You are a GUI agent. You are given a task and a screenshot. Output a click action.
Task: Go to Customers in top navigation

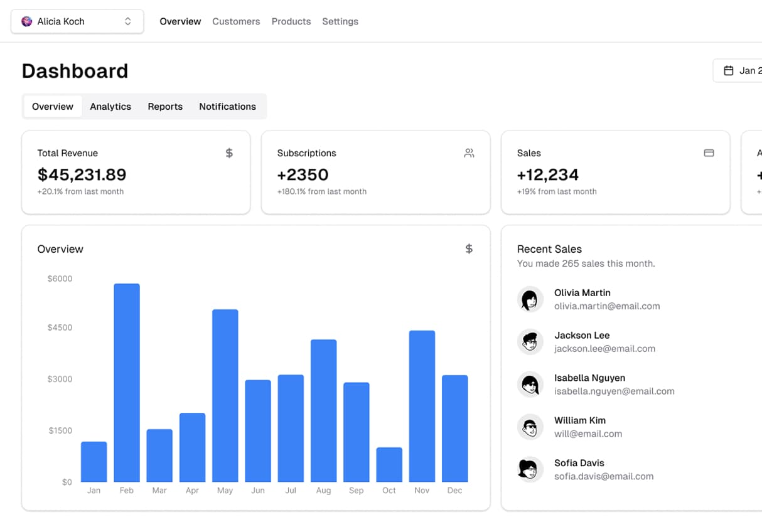(x=236, y=21)
